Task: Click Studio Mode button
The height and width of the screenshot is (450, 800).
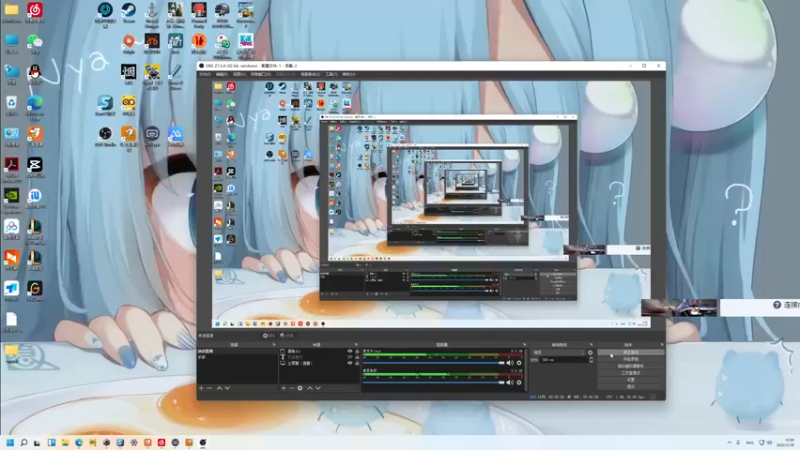Action: 631,373
